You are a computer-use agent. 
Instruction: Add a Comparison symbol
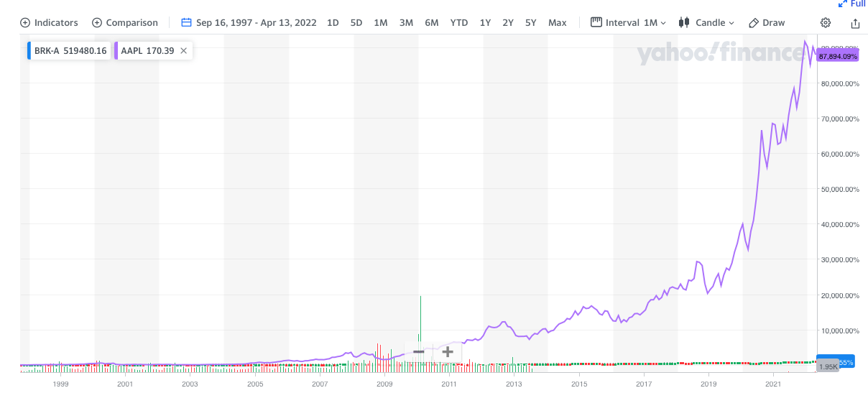pos(125,22)
